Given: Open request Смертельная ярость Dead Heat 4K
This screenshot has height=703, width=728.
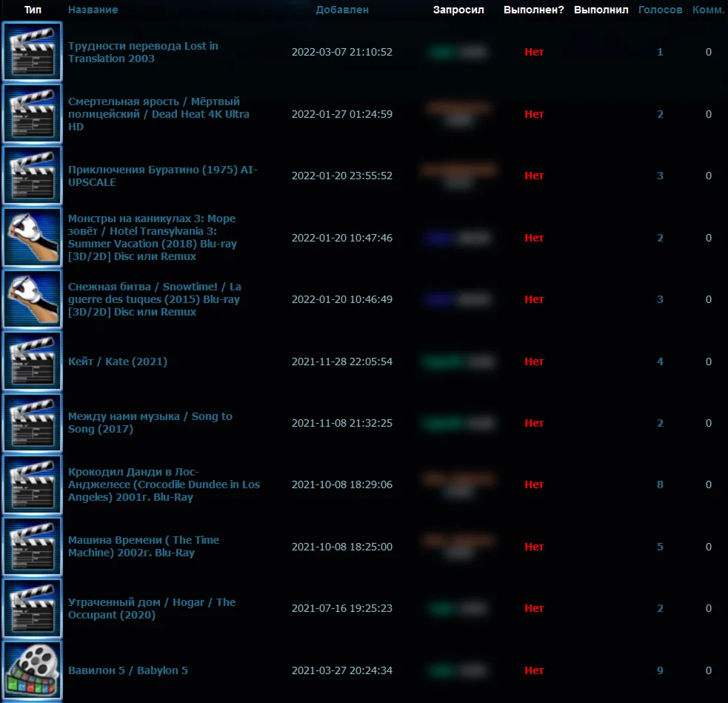Looking at the screenshot, I should pos(158,114).
